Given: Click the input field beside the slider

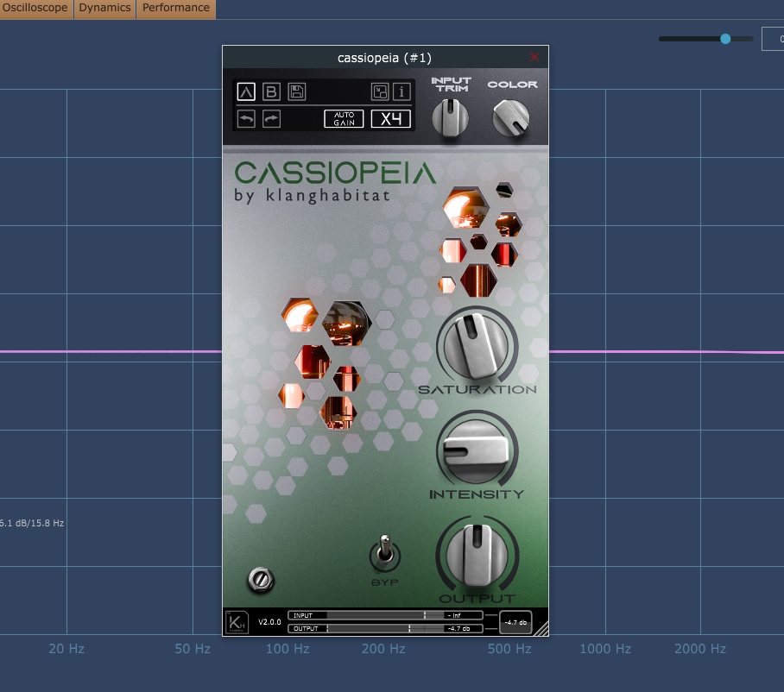Looking at the screenshot, I should pos(773,39).
